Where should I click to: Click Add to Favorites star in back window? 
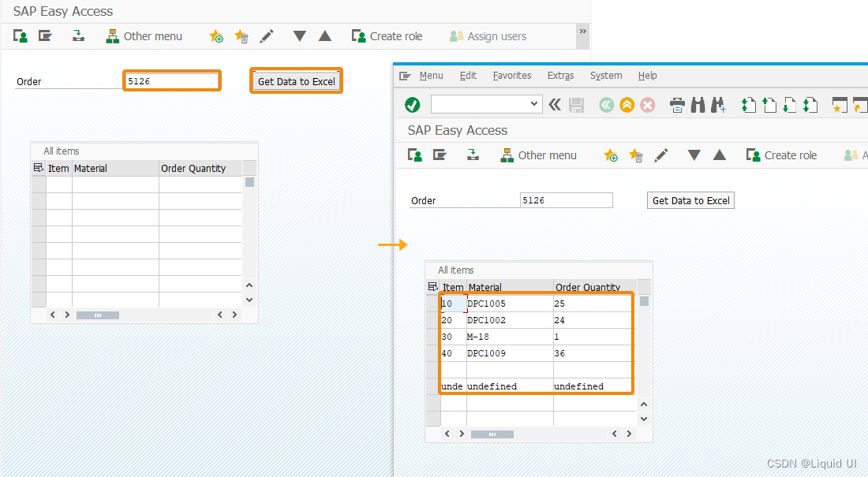(x=216, y=36)
